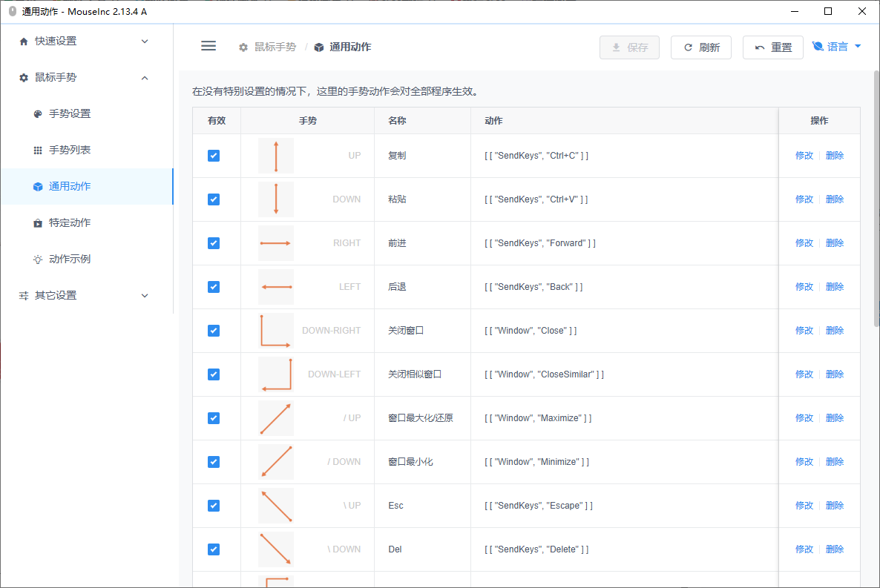Click the 刷新 button

pyautogui.click(x=700, y=45)
